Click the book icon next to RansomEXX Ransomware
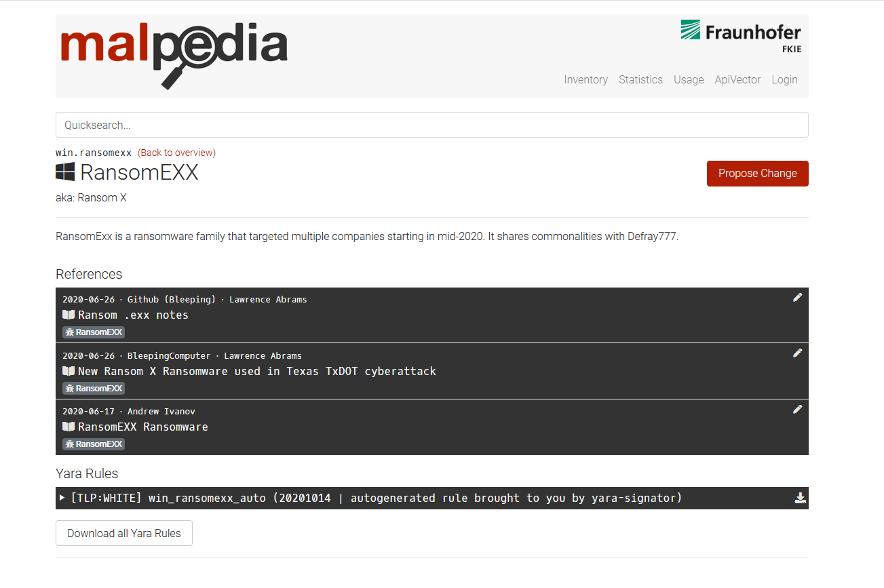The width and height of the screenshot is (884, 588). (x=68, y=427)
